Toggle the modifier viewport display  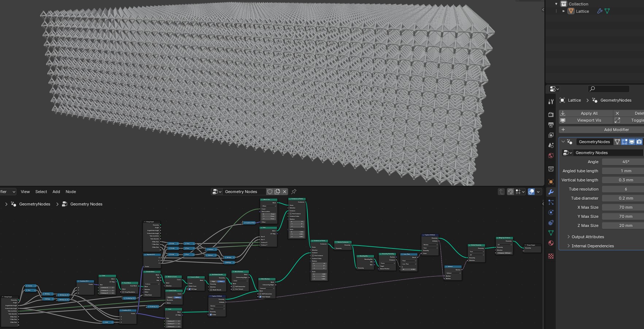pyautogui.click(x=632, y=142)
